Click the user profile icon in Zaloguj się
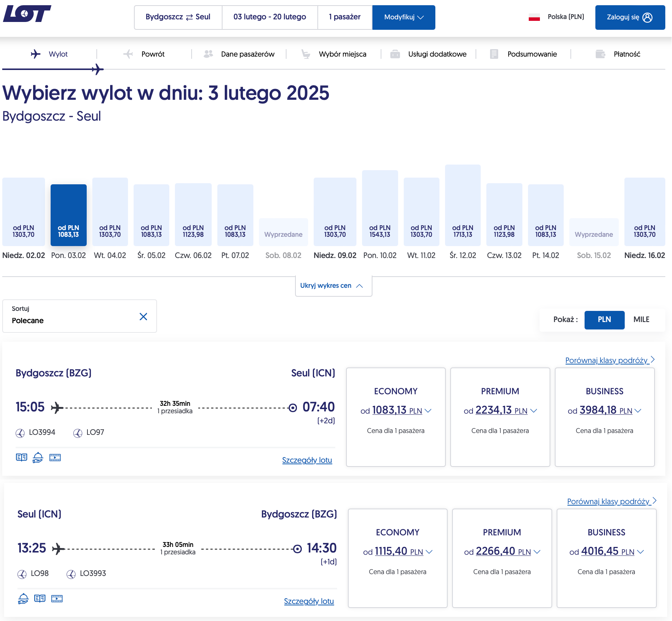Screen dimensions: 672x621 click(x=647, y=17)
